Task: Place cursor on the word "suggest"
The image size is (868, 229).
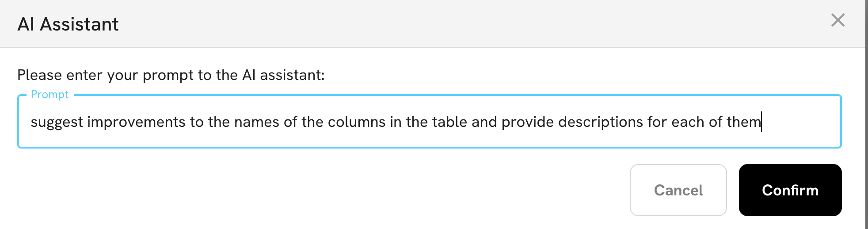Action: (x=57, y=122)
